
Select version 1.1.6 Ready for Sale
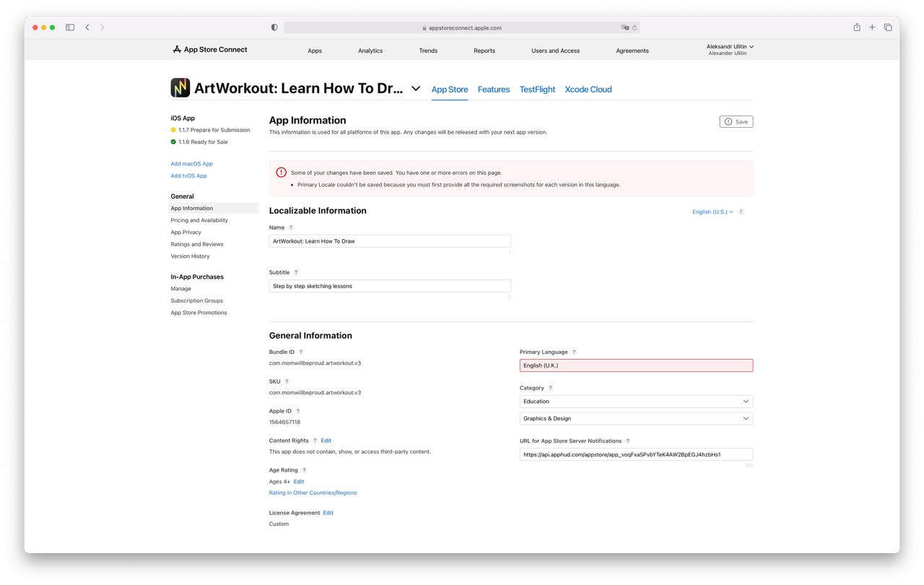coord(199,142)
